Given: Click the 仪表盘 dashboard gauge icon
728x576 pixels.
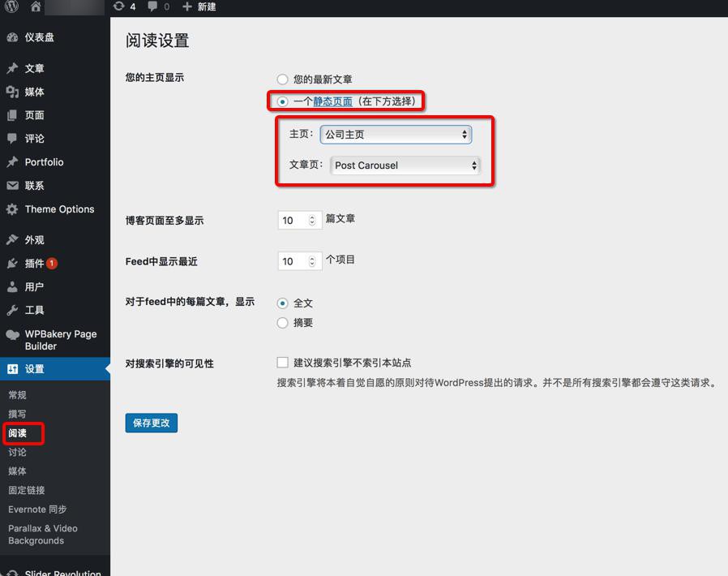Looking at the screenshot, I should pyautogui.click(x=12, y=37).
